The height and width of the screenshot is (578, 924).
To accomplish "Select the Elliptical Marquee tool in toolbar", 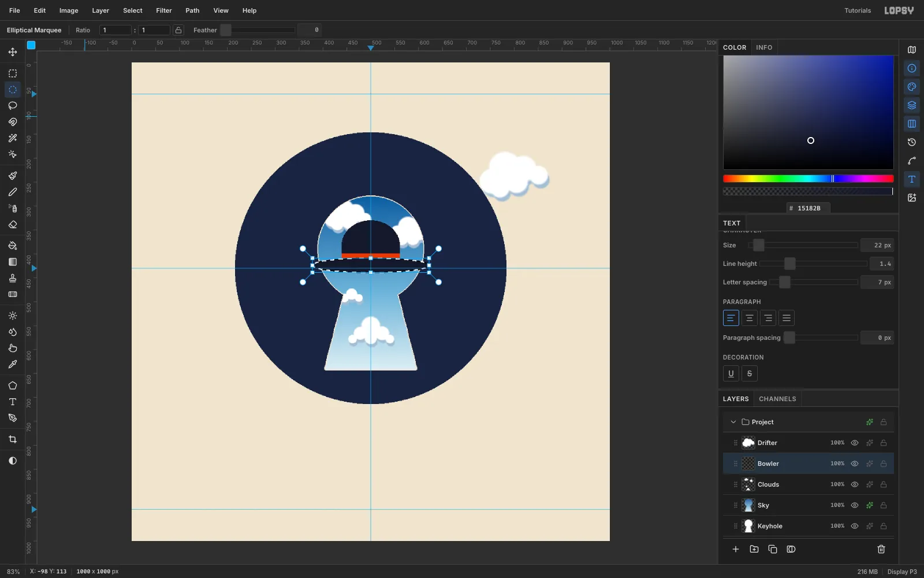I will [13, 90].
